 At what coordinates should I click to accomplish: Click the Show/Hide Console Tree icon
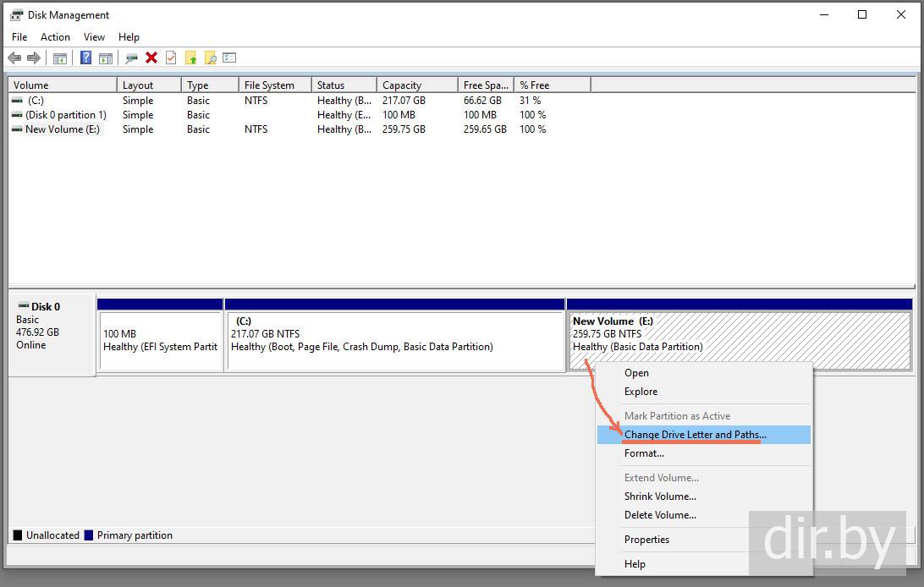60,58
